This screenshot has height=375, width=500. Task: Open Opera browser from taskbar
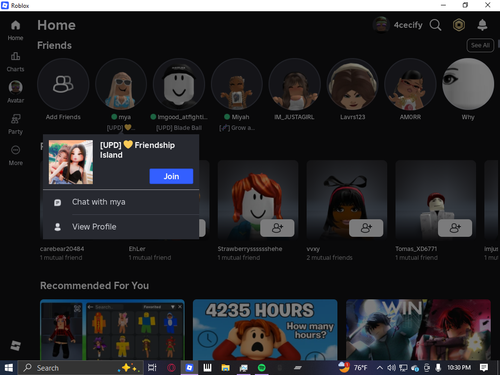pos(171,368)
